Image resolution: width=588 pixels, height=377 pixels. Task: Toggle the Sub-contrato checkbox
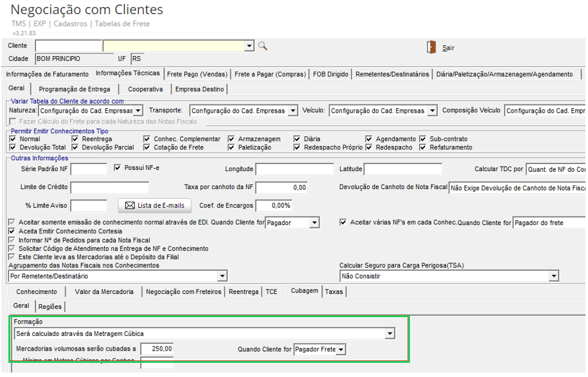coord(423,139)
